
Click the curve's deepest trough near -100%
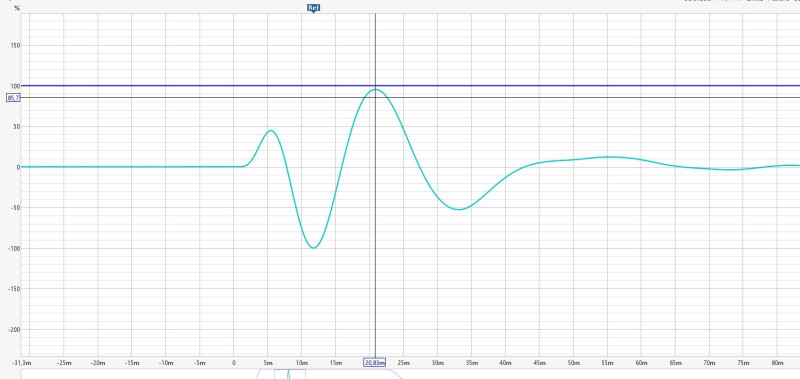[x=314, y=247]
